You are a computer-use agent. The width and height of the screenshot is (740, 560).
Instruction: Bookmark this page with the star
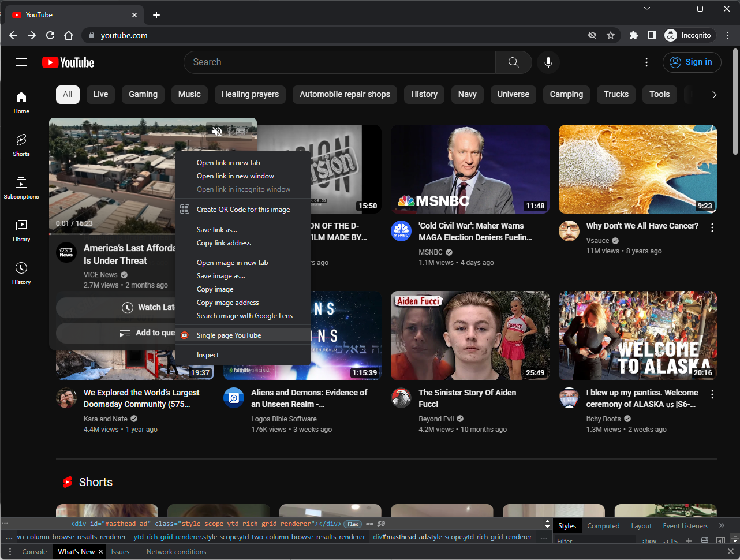click(x=611, y=35)
